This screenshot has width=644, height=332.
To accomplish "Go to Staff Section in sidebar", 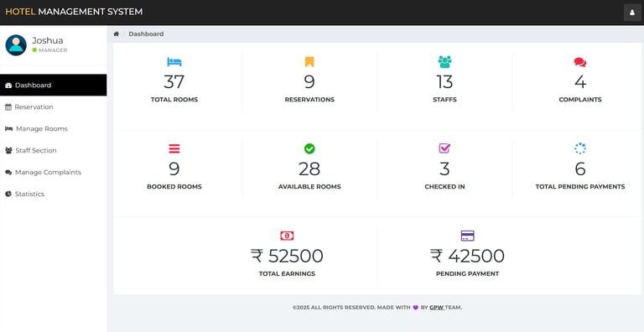I will 54,150.
